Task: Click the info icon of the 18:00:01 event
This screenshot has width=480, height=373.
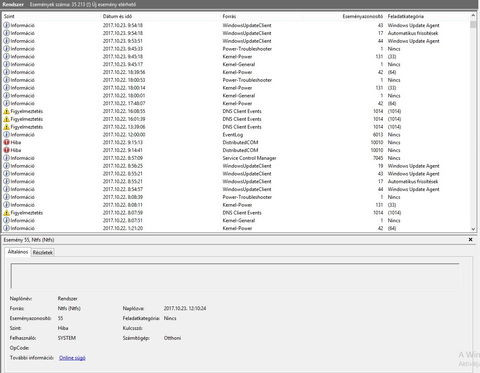Action: (x=6, y=95)
